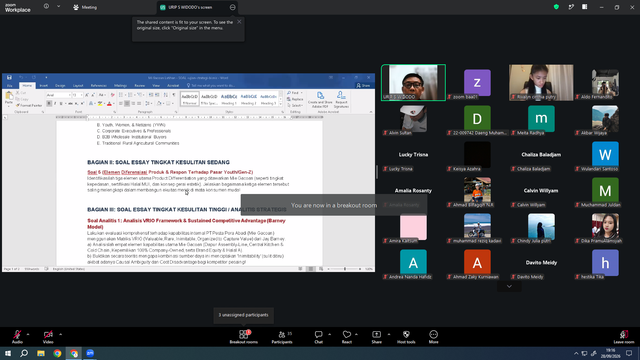
Task: Open the Design tab in shared Word window
Action: pos(60,86)
